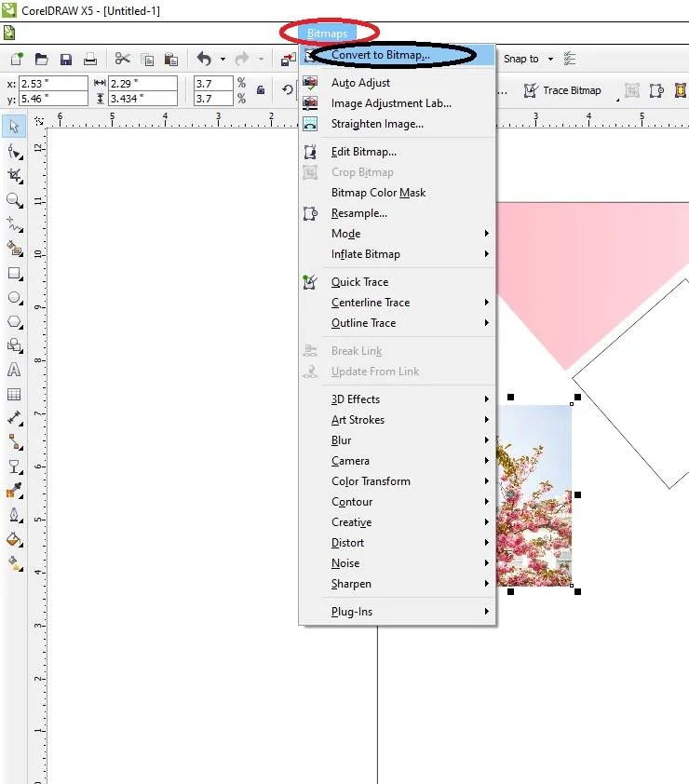Choose Bitmap Color Mask

(x=397, y=193)
